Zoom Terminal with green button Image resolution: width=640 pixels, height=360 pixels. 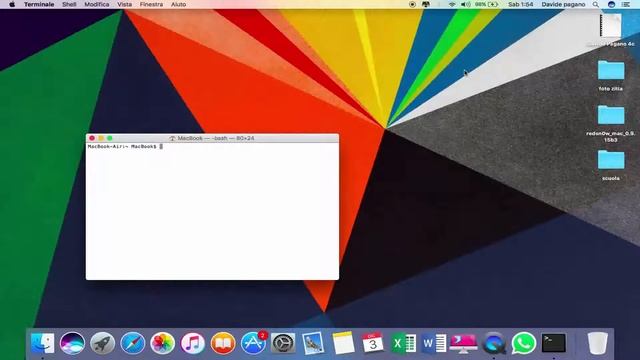point(109,138)
